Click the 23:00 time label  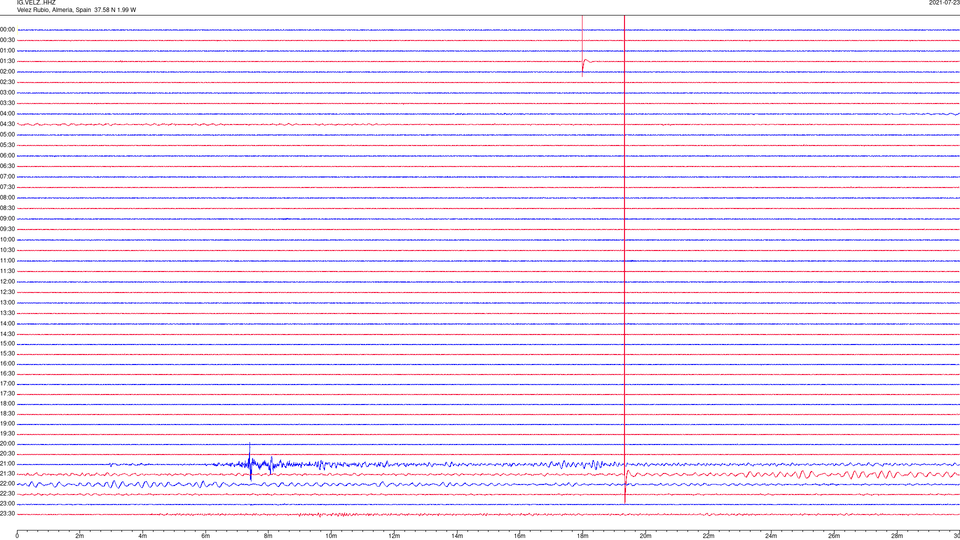[7, 504]
